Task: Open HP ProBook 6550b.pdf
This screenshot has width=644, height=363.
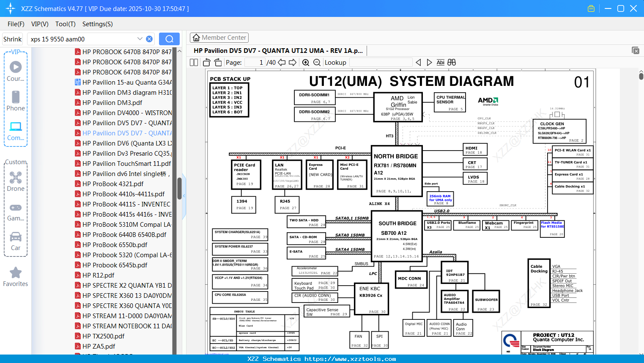Action: click(x=111, y=245)
